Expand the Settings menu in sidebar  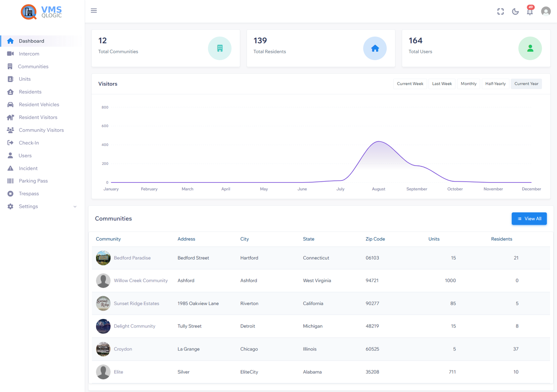click(x=28, y=206)
